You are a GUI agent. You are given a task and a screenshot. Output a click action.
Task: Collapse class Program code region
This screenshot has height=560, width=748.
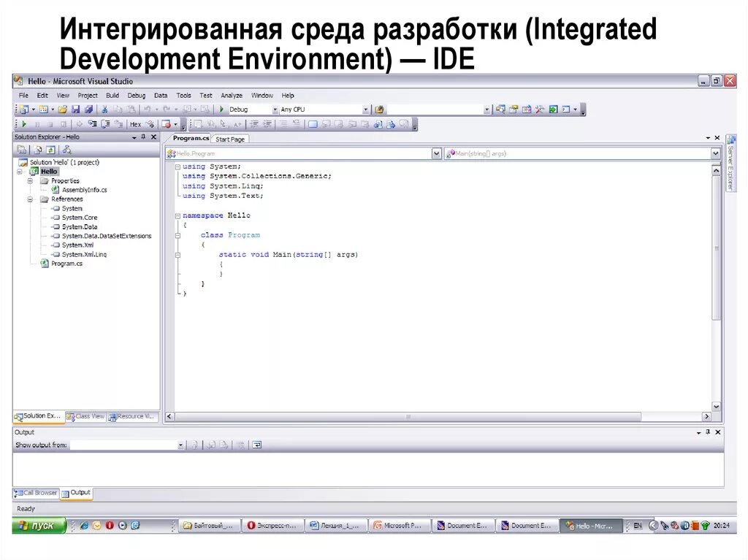pos(178,236)
